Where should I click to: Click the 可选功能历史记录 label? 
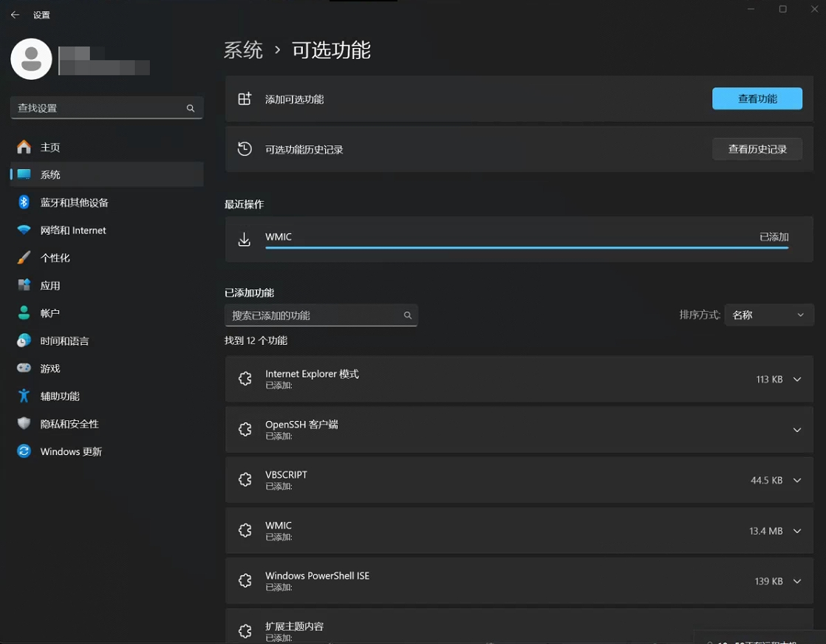[304, 149]
